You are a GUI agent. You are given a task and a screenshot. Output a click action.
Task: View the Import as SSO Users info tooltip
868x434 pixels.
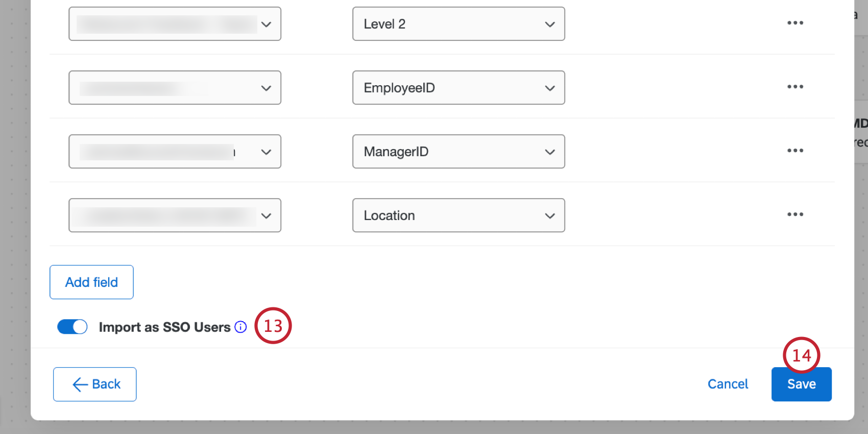(240, 327)
